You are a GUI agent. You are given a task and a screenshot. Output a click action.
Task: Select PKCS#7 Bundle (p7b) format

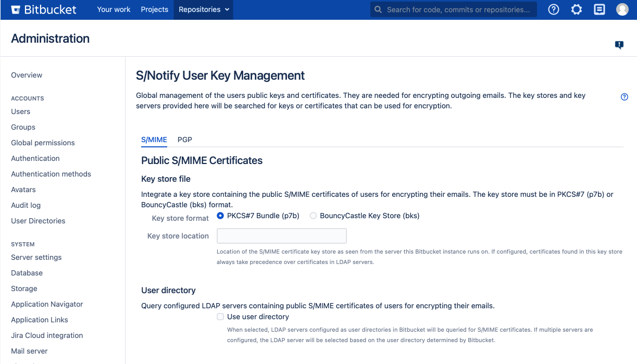[x=220, y=216]
